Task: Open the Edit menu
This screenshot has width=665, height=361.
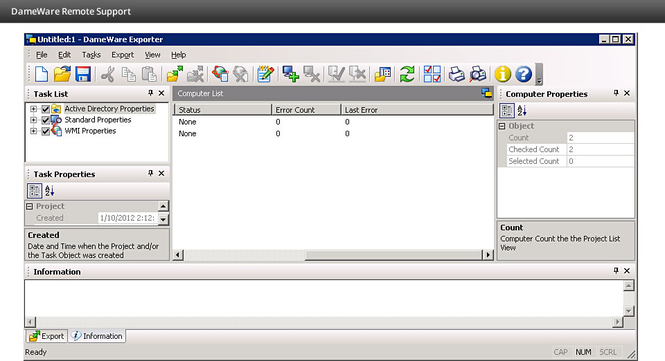Action: point(64,55)
